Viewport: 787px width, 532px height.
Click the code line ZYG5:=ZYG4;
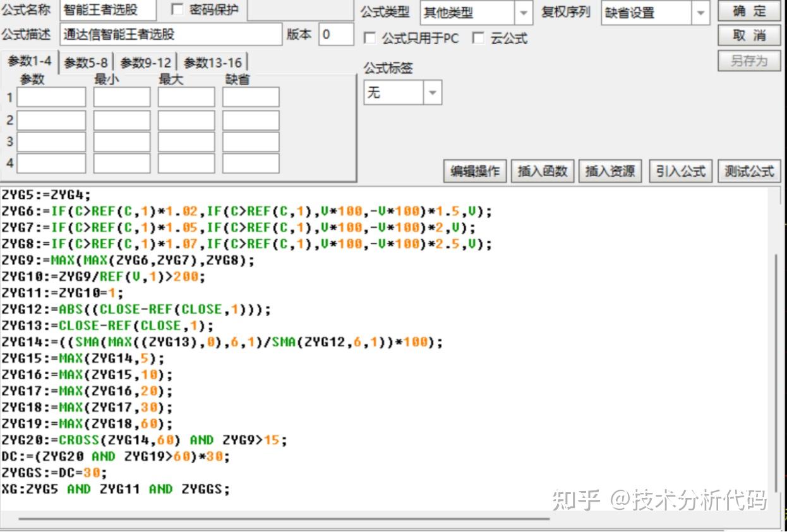(x=46, y=194)
